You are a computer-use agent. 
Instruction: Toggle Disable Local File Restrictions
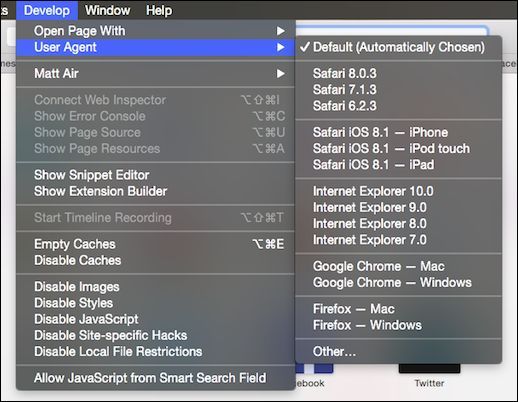click(155, 352)
